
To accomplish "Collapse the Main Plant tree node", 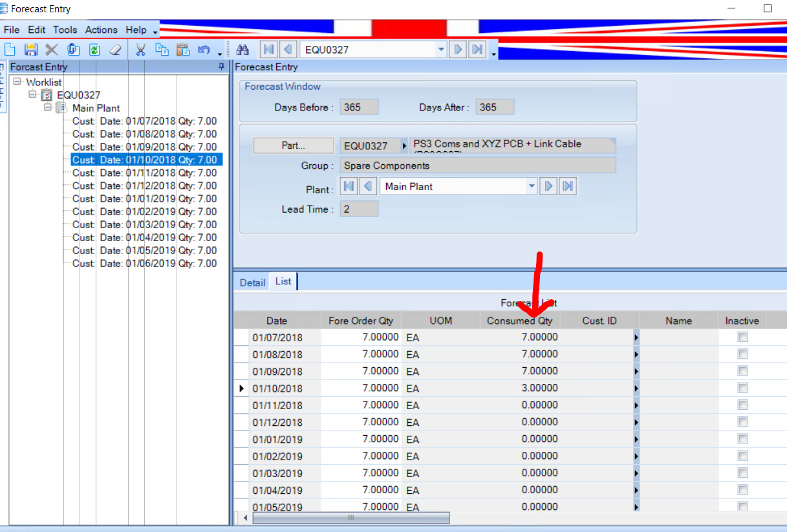I will click(48, 108).
